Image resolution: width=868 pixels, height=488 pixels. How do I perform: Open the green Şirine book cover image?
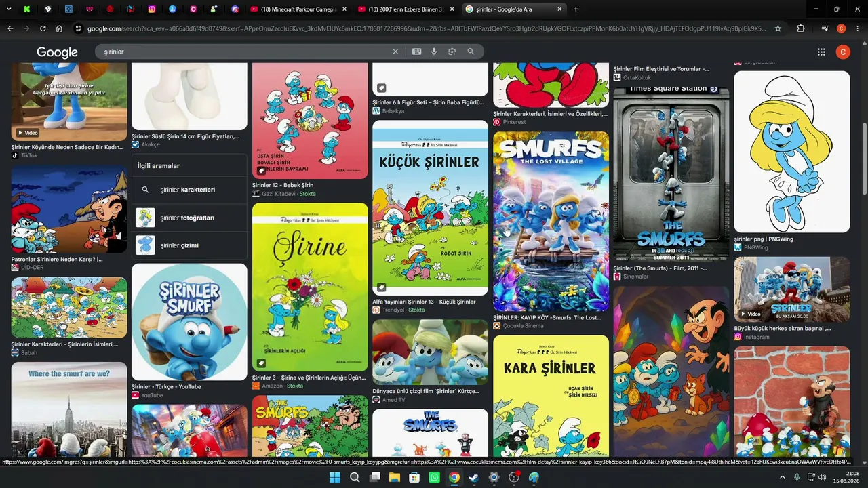pyautogui.click(x=310, y=287)
